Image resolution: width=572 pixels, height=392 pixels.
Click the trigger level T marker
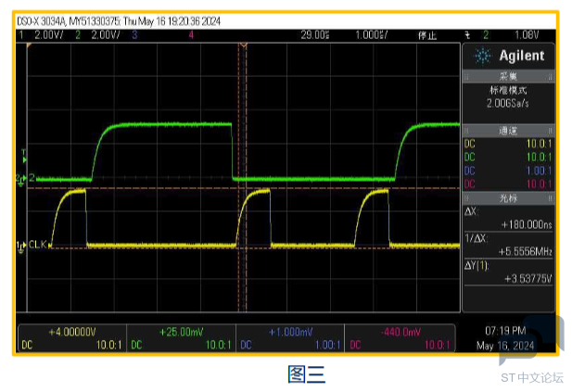pos(24,159)
